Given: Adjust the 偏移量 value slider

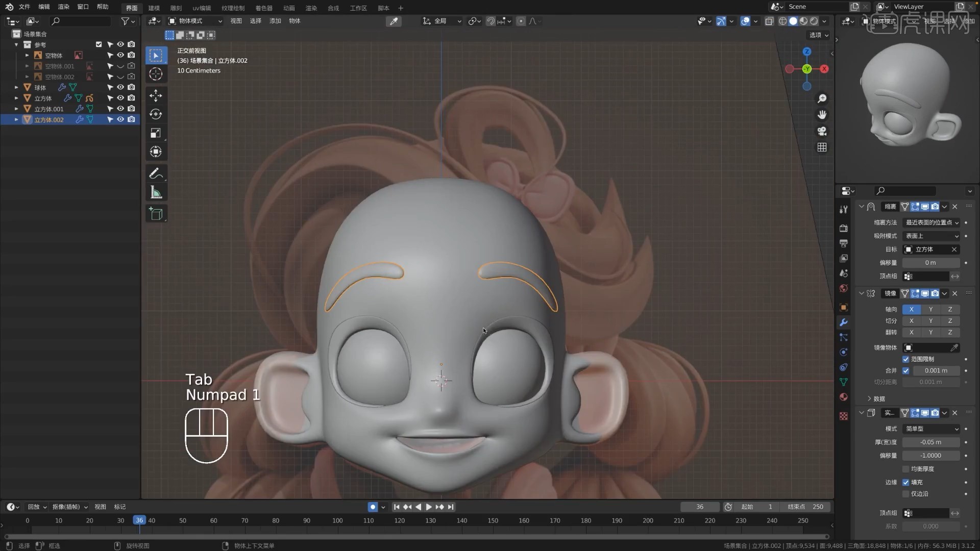Looking at the screenshot, I should point(931,262).
